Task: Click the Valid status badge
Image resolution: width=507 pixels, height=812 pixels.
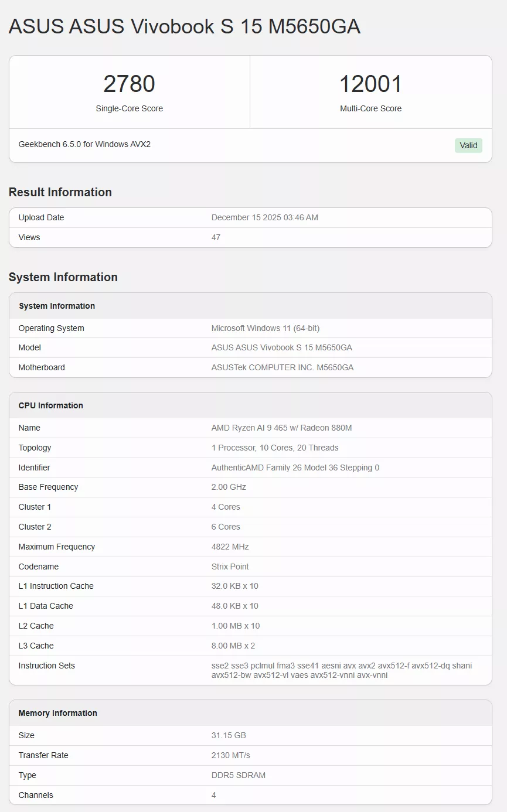Action: 468,145
